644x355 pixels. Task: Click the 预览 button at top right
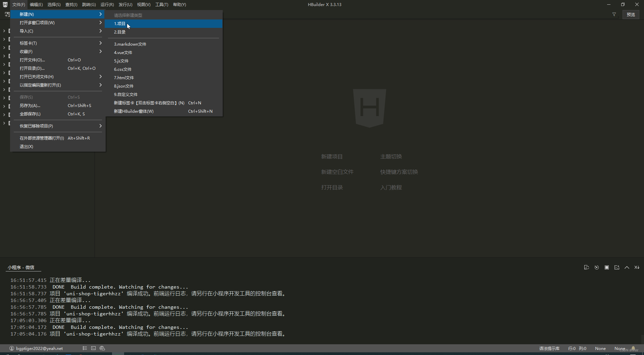[631, 14]
